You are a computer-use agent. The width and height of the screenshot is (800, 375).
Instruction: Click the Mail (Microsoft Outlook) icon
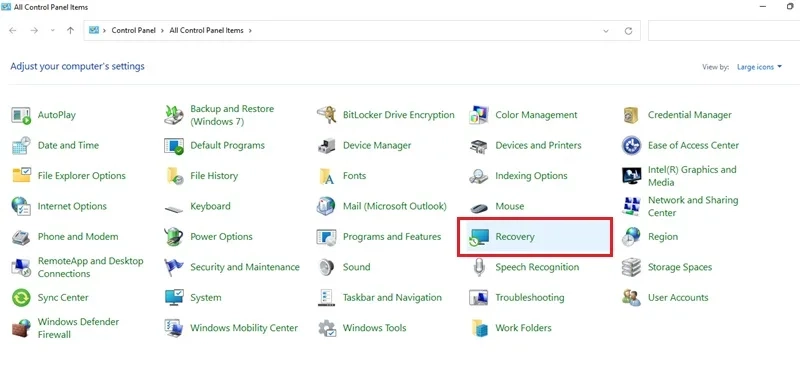pos(326,206)
